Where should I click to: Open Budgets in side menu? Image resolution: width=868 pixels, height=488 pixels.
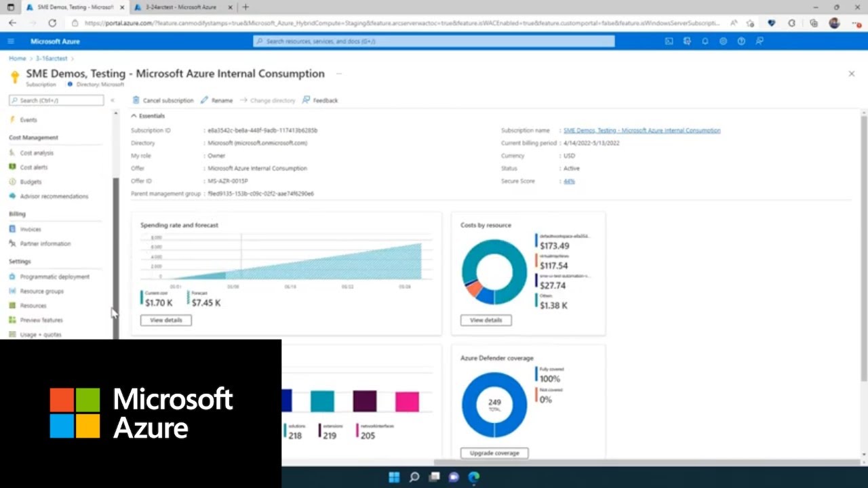click(31, 182)
